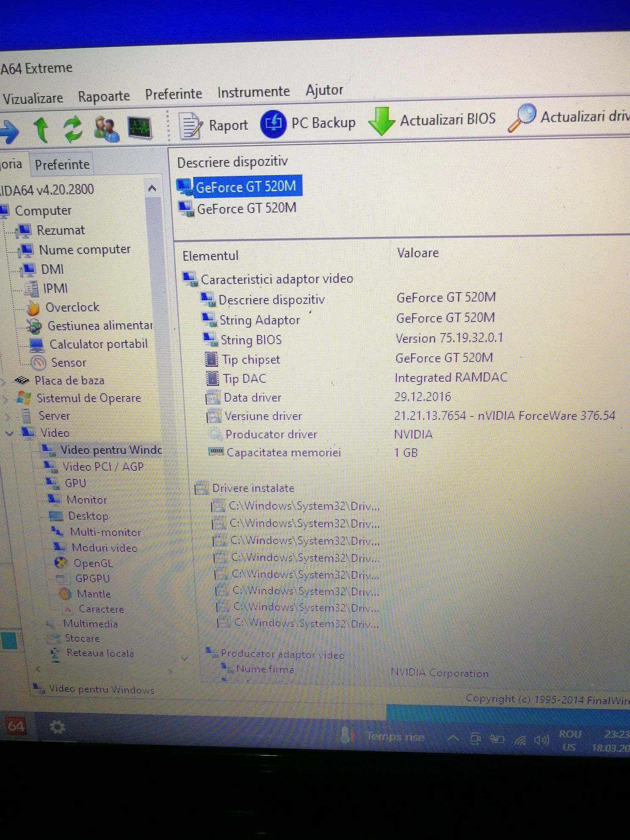Open the Instrumente menu
This screenshot has width=630, height=840.
pos(254,91)
